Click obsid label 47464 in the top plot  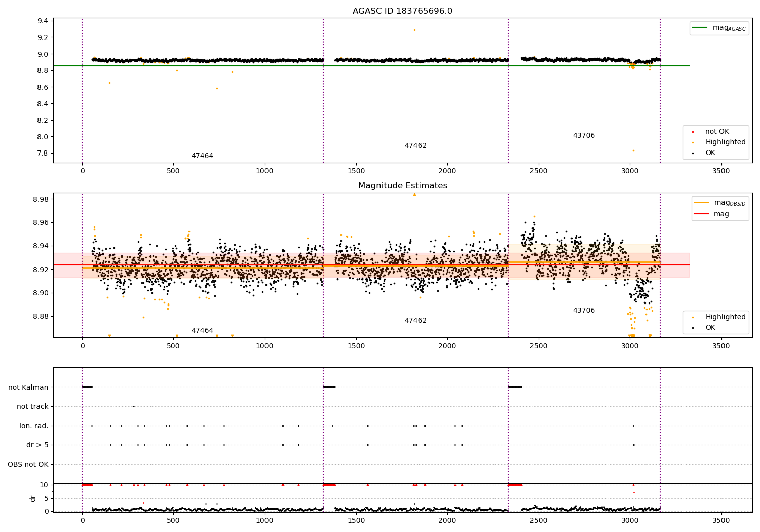(x=202, y=156)
